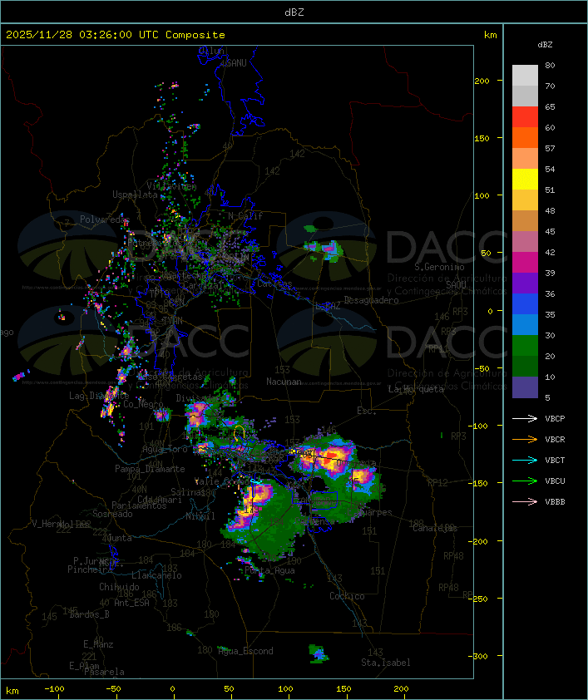Click the VBCP legend label

click(x=555, y=418)
